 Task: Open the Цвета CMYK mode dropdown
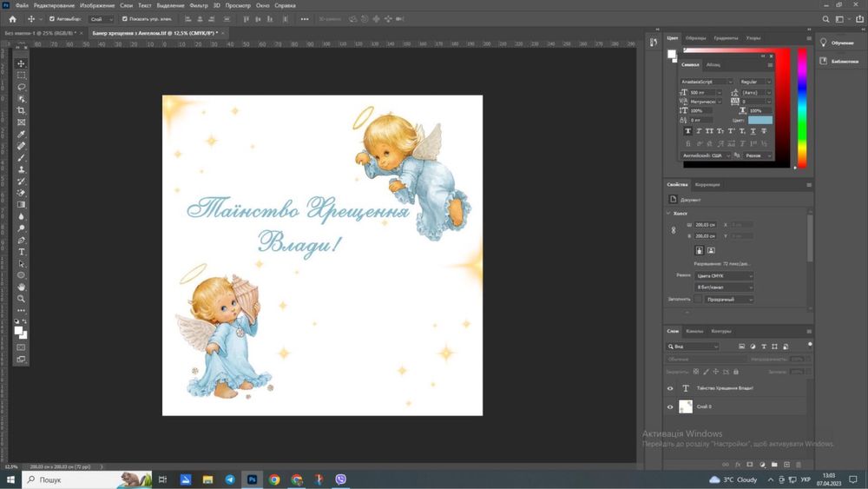coord(724,276)
